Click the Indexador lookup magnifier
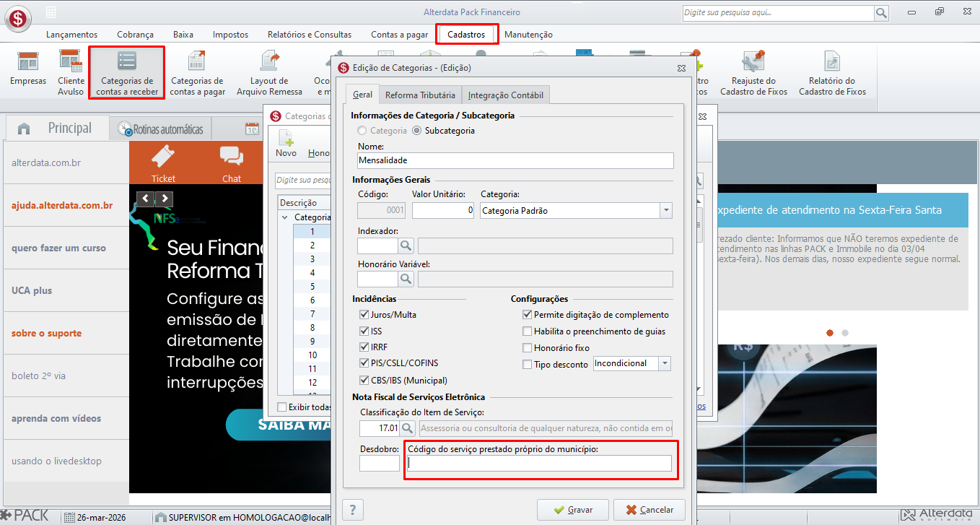980x525 pixels. 406,246
